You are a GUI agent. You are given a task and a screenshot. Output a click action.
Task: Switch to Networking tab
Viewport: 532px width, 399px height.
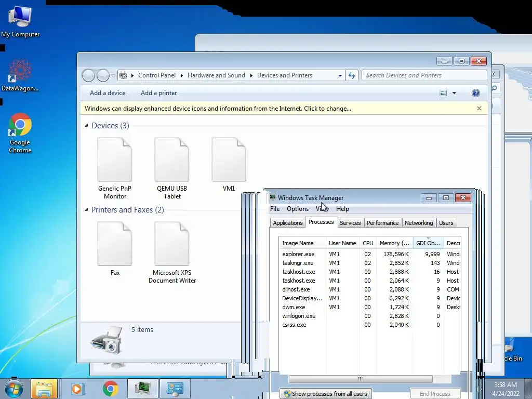click(x=419, y=223)
